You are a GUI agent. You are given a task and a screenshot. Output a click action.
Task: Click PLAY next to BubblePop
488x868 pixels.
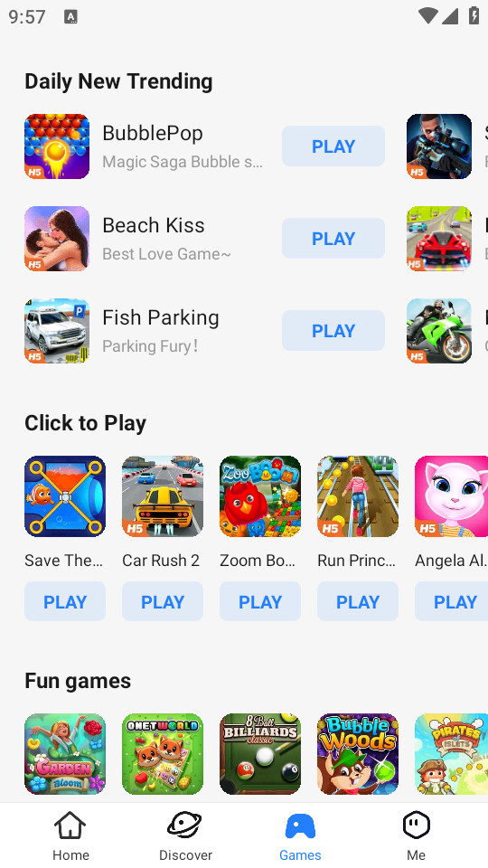pyautogui.click(x=333, y=146)
